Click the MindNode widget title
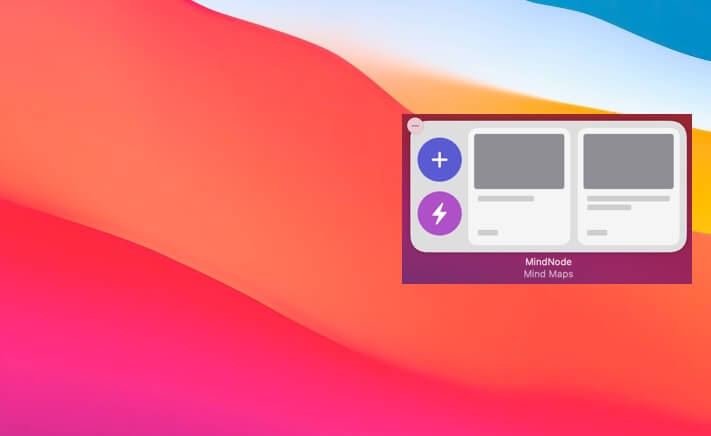Image resolution: width=711 pixels, height=436 pixels. [548, 262]
